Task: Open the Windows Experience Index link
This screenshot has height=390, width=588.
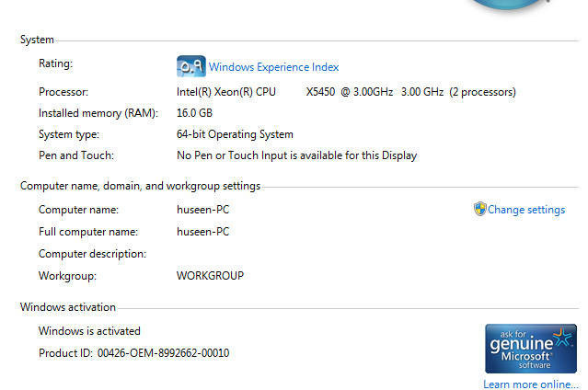Action: 273,67
